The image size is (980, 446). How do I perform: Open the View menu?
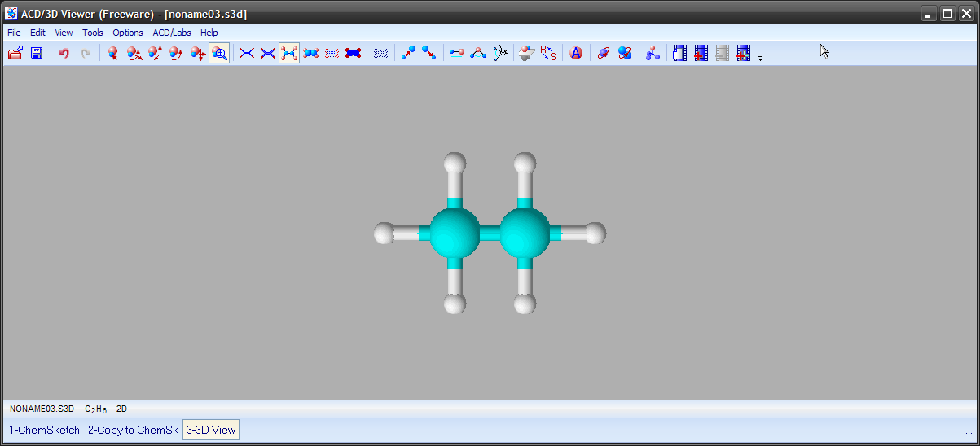click(64, 33)
